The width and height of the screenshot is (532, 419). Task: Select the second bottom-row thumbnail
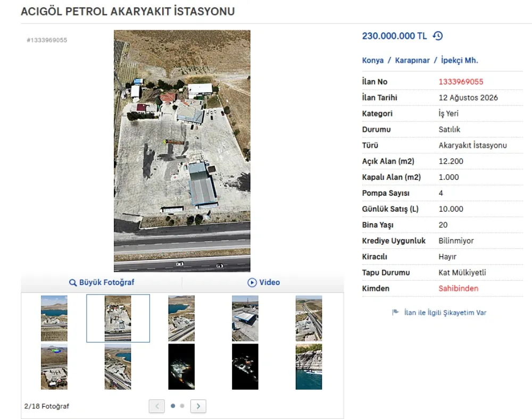click(x=118, y=367)
